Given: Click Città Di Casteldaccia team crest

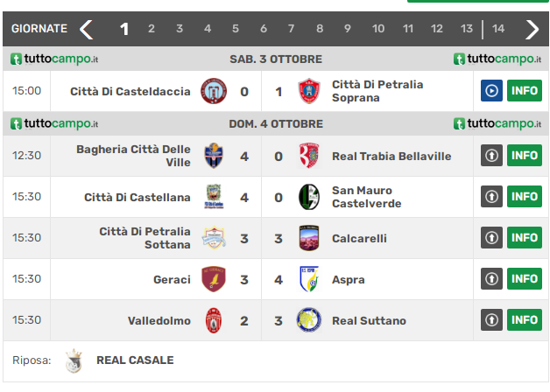Looking at the screenshot, I should click(x=214, y=91).
